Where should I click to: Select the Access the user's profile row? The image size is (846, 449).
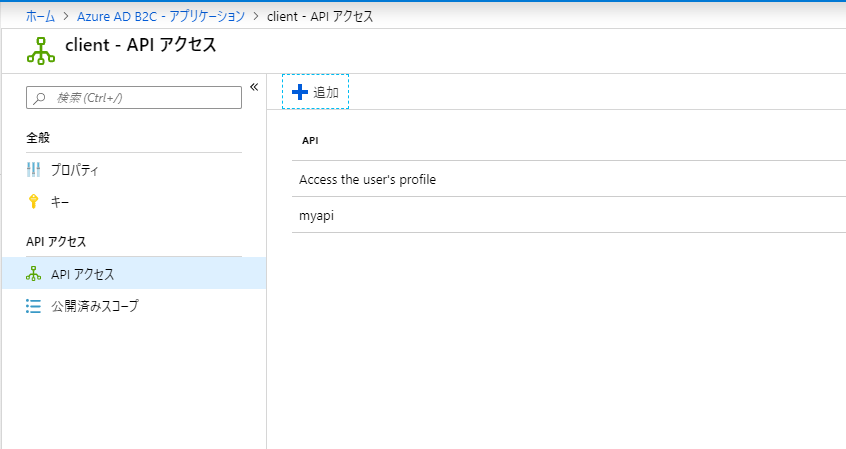pos(569,179)
